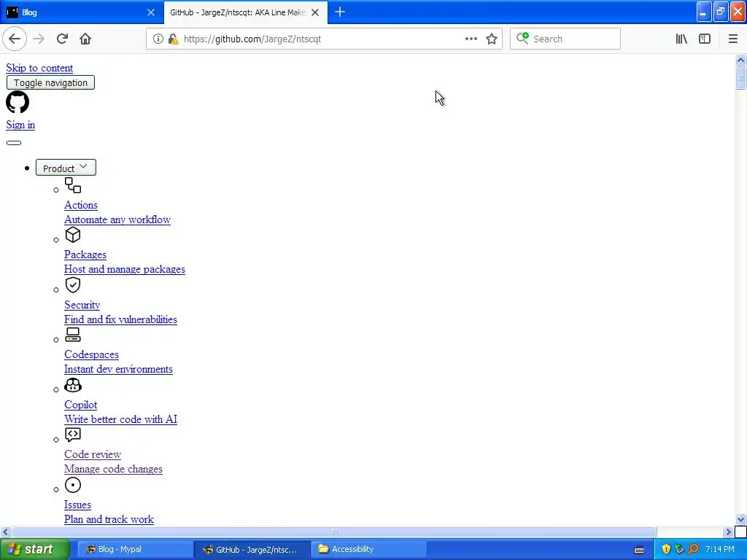747x560 pixels.
Task: Open the browser home page
Action: coord(85,39)
